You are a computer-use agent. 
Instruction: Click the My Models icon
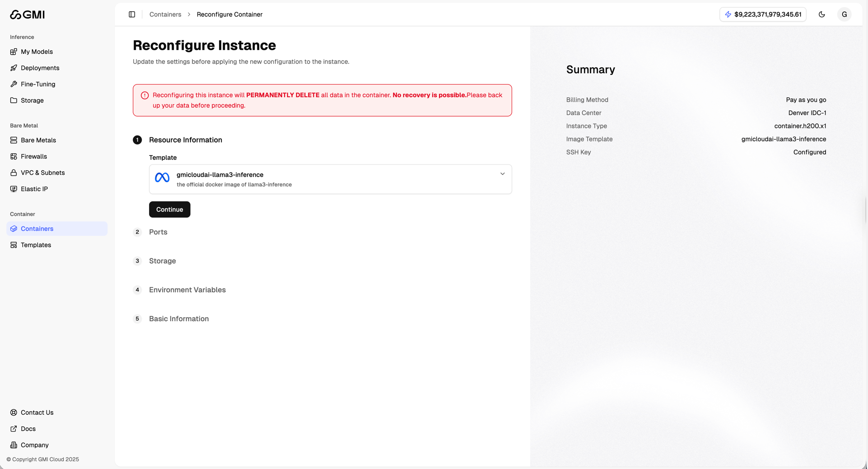(x=14, y=52)
